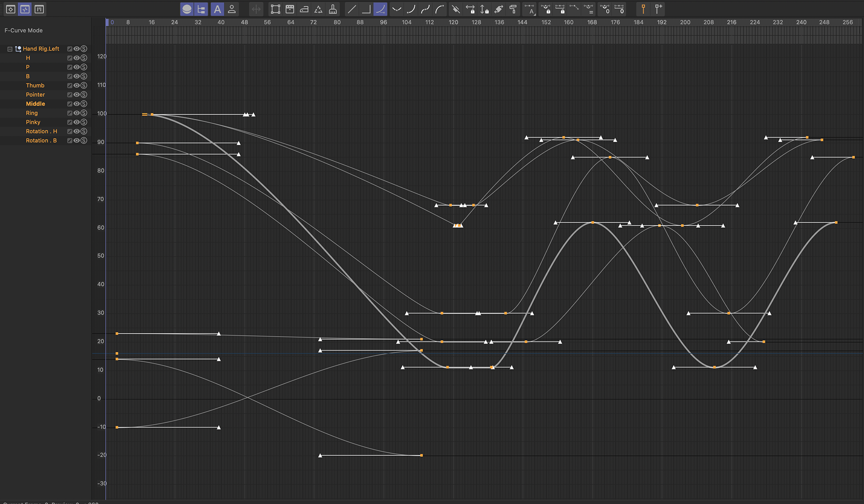Image resolution: width=864 pixels, height=504 pixels.
Task: Select the Pinky track
Action: [33, 122]
